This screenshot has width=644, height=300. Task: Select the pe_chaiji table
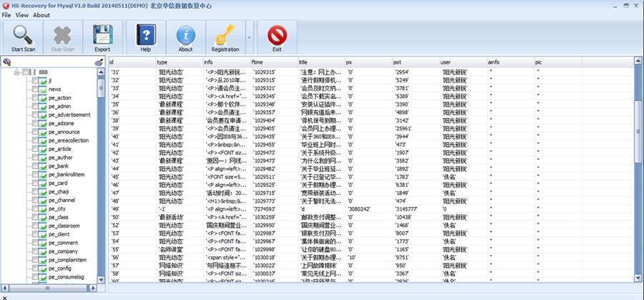pyautogui.click(x=59, y=191)
